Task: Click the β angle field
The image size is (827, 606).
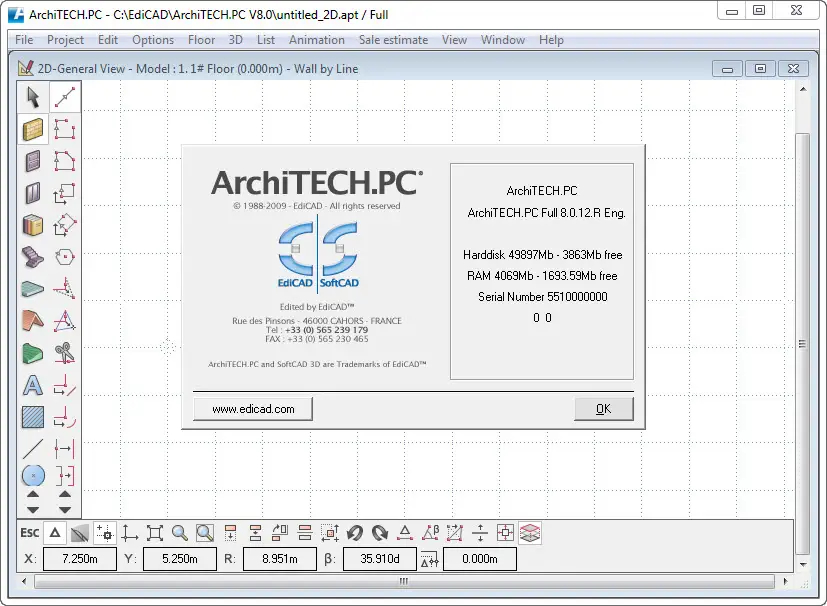Action: point(380,559)
